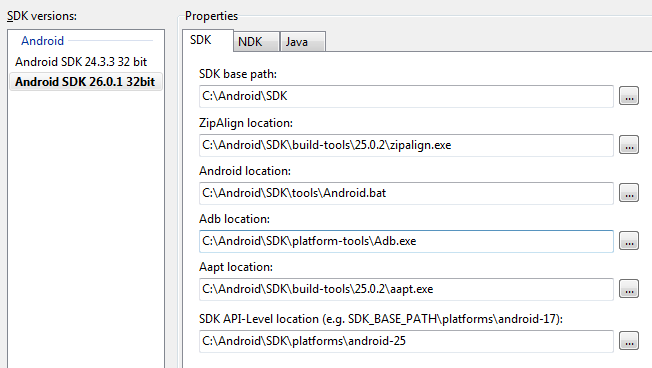This screenshot has height=368, width=652.
Task: Switch to the NDK tab
Action: point(256,42)
